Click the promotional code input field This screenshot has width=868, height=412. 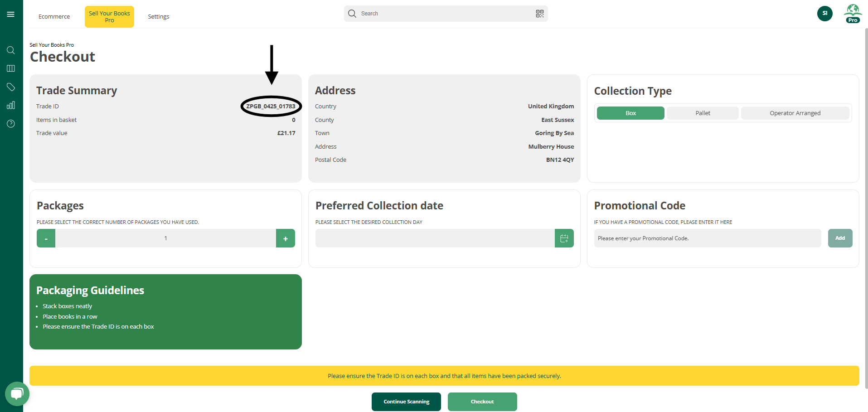click(707, 238)
